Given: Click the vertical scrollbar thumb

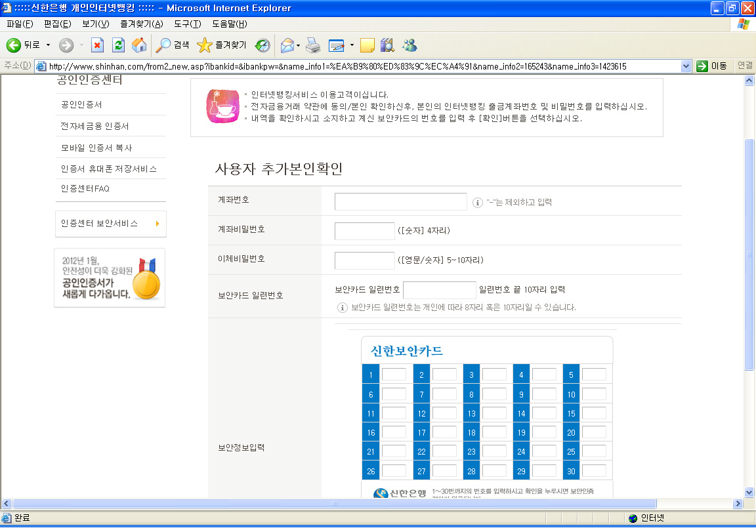Looking at the screenshot, I should click(x=749, y=255).
